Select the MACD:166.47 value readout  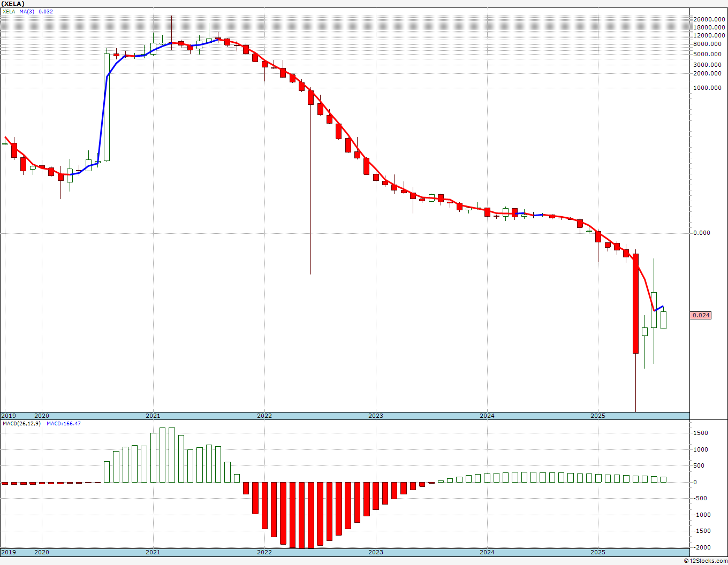coord(64,424)
